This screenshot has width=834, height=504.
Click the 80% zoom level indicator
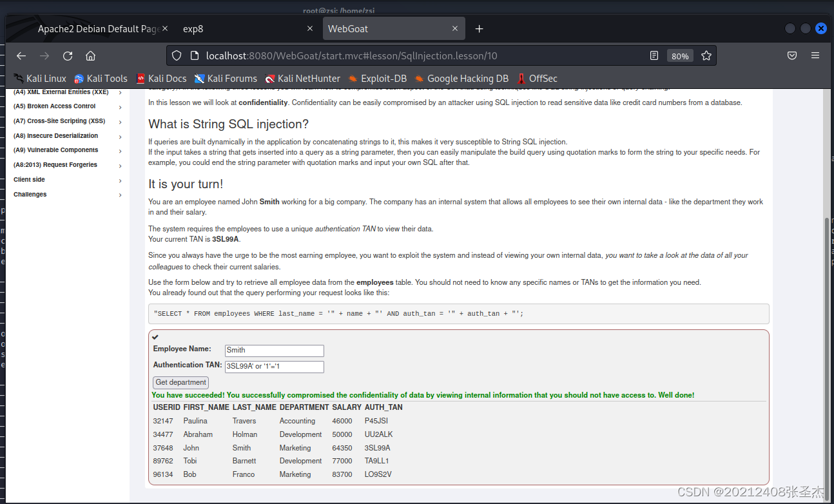(680, 56)
